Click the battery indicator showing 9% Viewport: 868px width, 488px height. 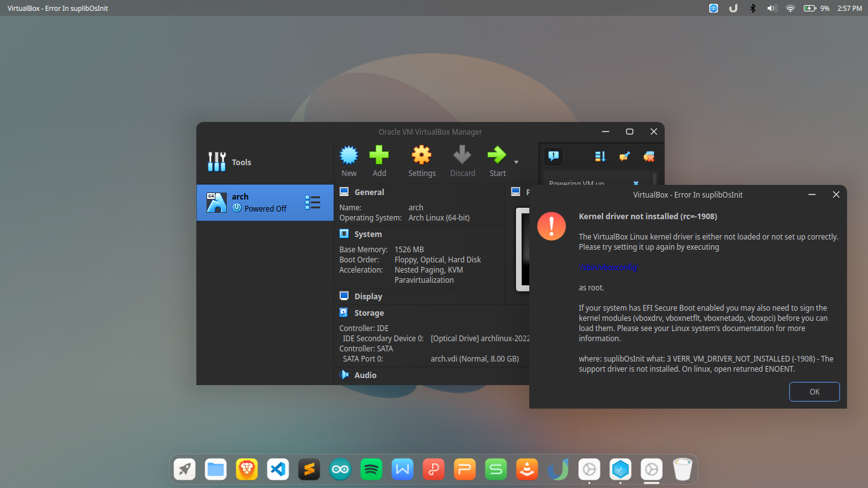817,8
